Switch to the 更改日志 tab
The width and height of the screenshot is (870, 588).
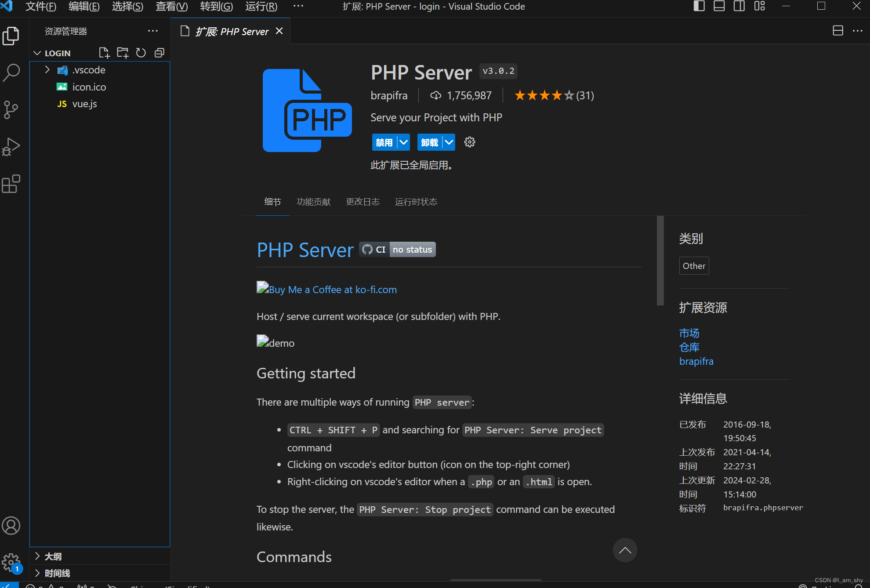click(363, 202)
